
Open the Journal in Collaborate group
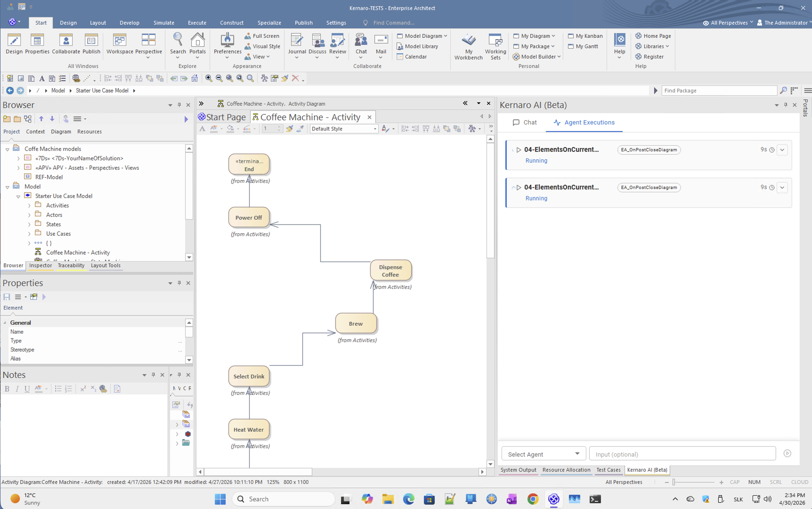pyautogui.click(x=297, y=45)
